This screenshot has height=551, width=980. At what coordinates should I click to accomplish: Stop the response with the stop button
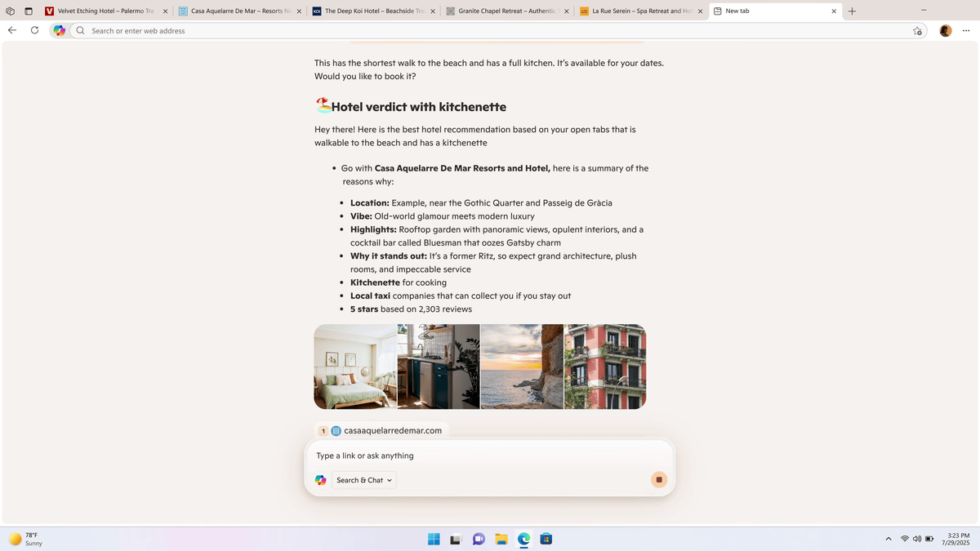659,480
